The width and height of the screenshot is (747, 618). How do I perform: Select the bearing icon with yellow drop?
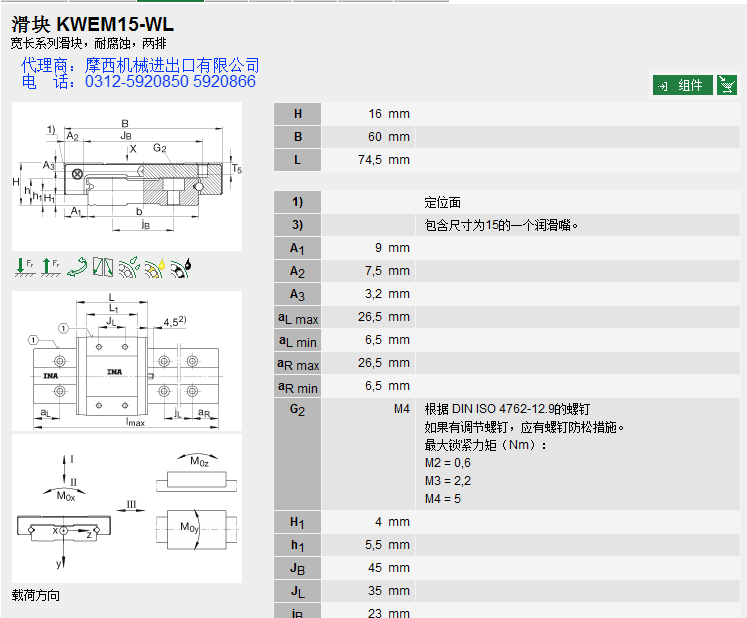click(x=155, y=267)
